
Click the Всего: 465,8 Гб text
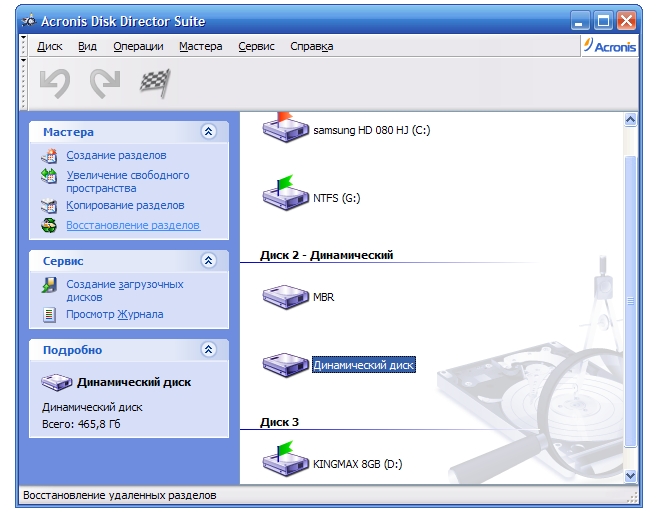click(81, 424)
